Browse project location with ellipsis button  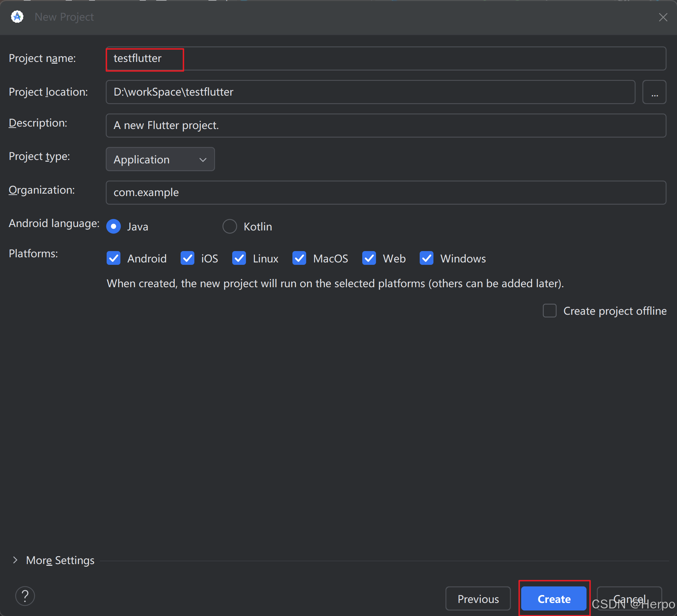point(654,92)
